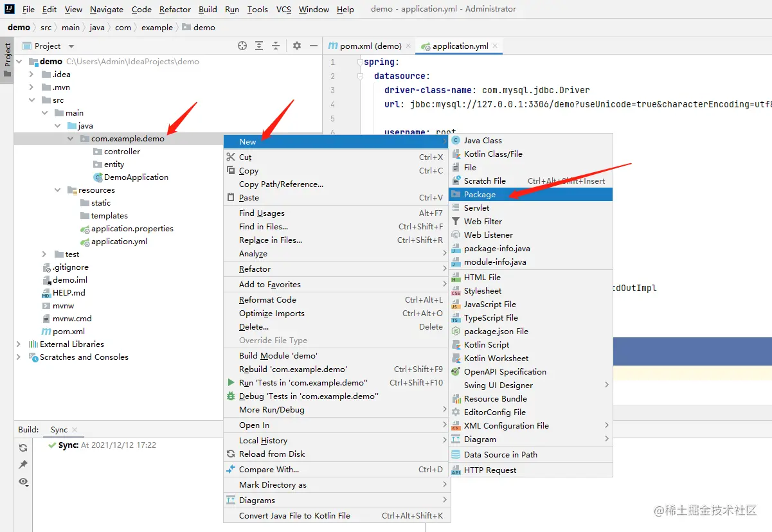Click the pin icon in Build panel
Image resolution: width=772 pixels, height=532 pixels.
tap(23, 465)
